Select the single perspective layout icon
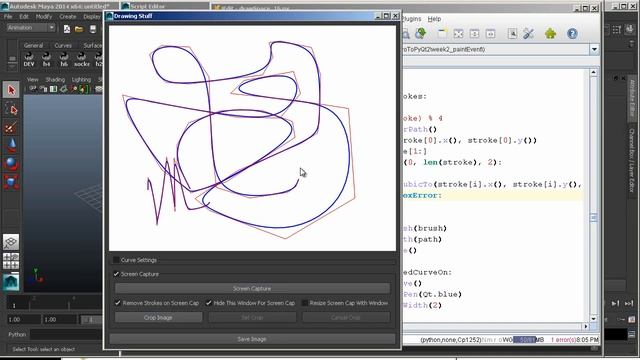The width and height of the screenshot is (640, 360). 11,242
